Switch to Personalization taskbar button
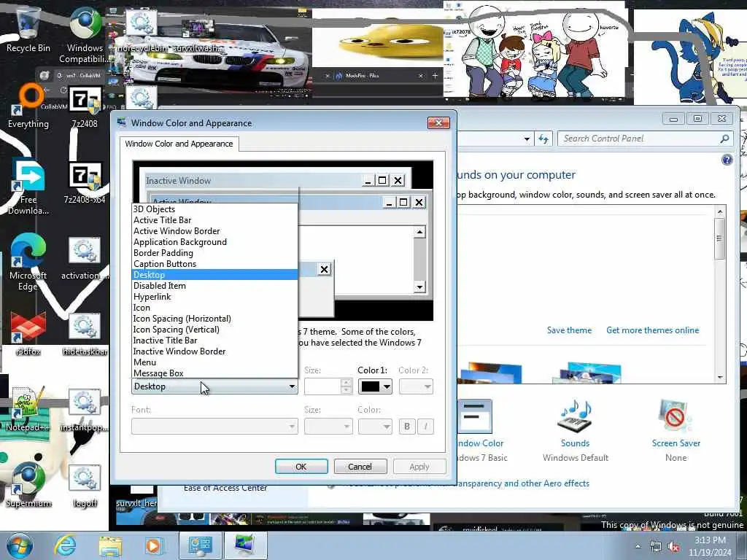This screenshot has height=560, width=747. click(244, 545)
